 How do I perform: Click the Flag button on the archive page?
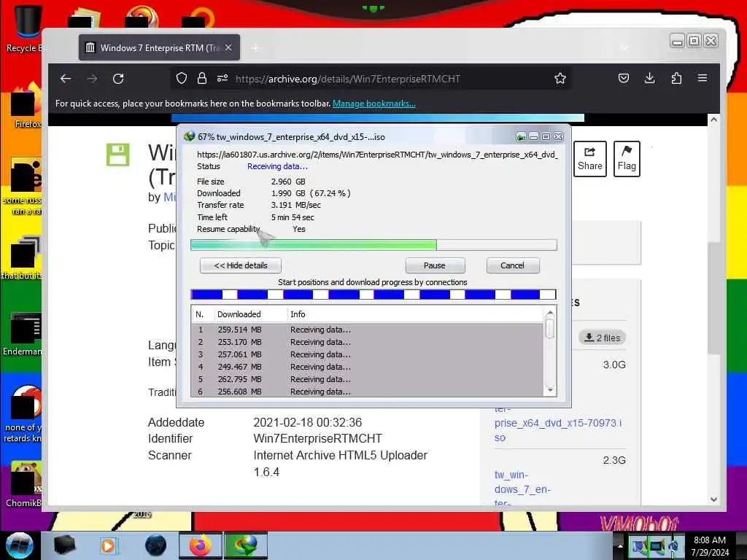coord(627,159)
